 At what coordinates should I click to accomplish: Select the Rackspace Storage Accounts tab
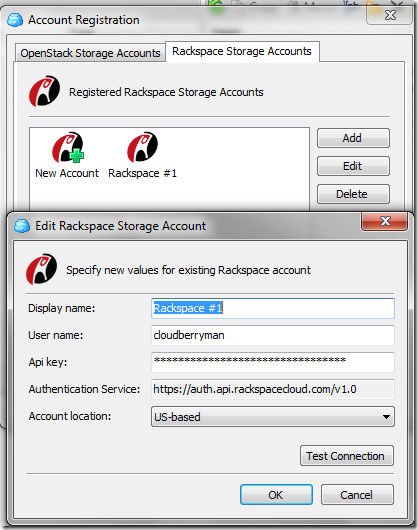242,51
